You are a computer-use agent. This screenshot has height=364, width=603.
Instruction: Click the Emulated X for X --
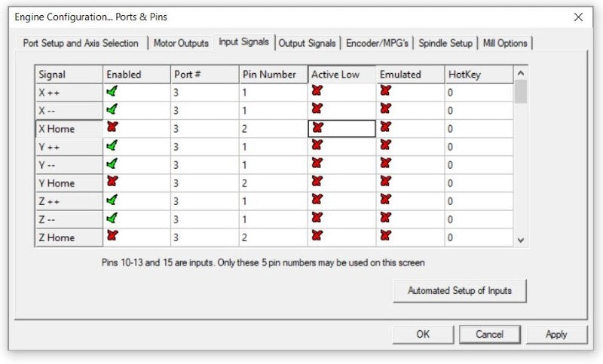point(386,109)
